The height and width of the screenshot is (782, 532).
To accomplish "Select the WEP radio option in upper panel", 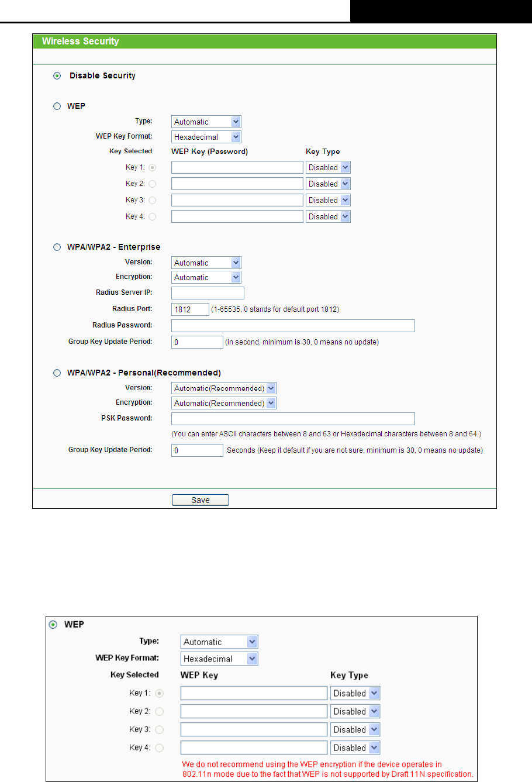I will [x=57, y=106].
